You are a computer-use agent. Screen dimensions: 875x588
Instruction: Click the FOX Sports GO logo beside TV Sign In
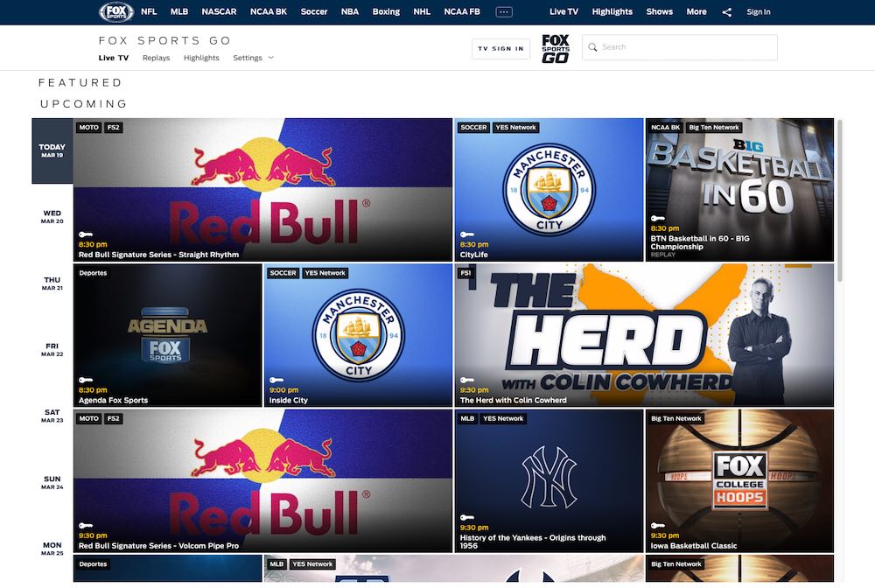[x=555, y=47]
